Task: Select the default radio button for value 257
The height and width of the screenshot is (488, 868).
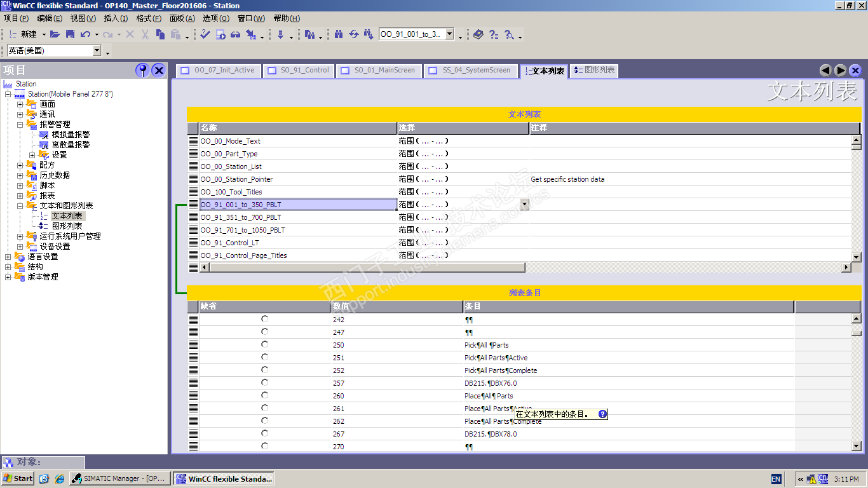Action: 264,383
